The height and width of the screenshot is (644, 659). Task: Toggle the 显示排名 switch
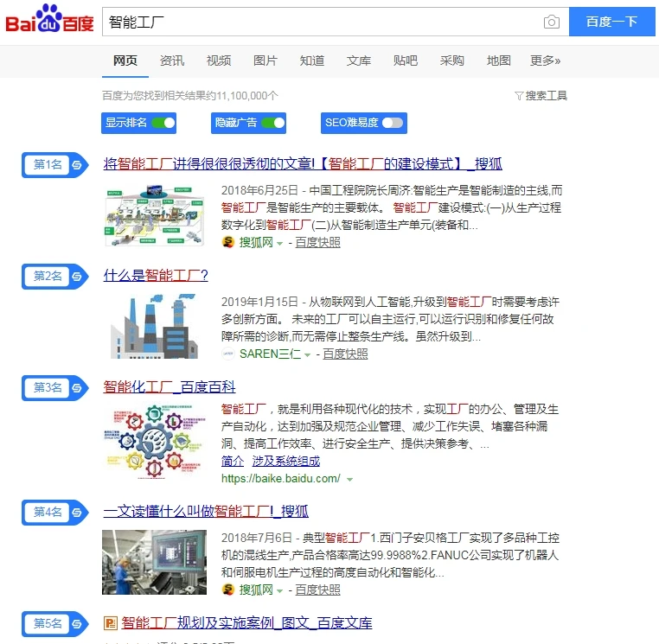[x=163, y=123]
